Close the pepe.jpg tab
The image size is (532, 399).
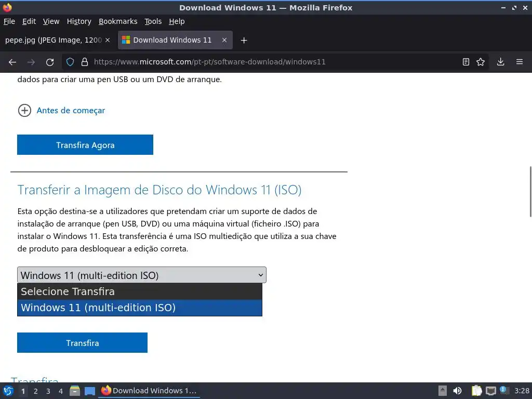pos(108,40)
